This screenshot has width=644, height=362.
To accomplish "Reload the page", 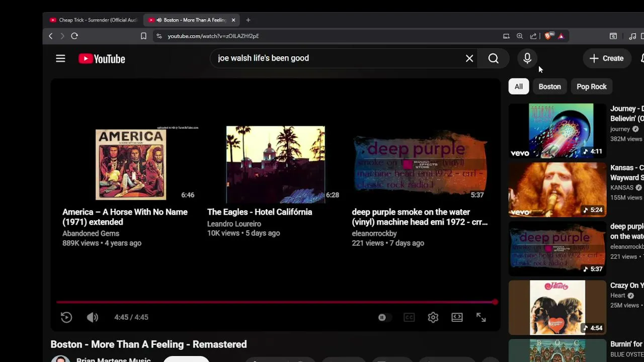I will tap(74, 36).
